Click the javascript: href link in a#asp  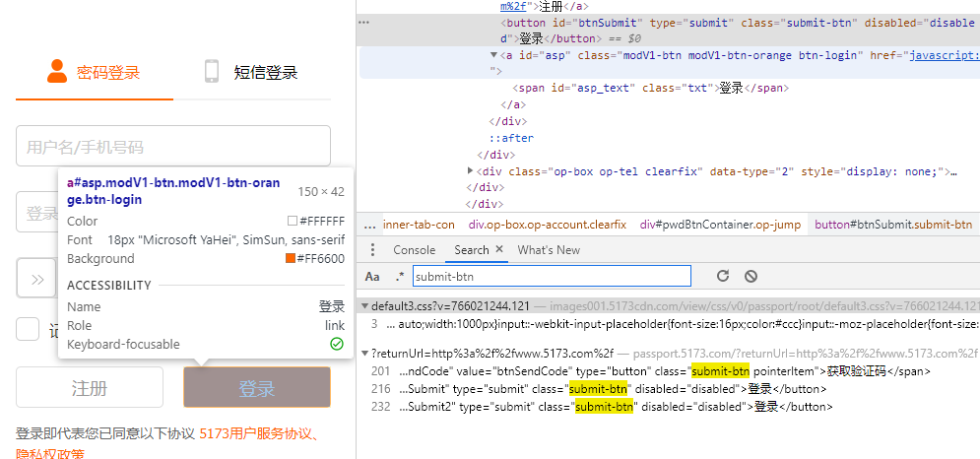[x=945, y=56]
